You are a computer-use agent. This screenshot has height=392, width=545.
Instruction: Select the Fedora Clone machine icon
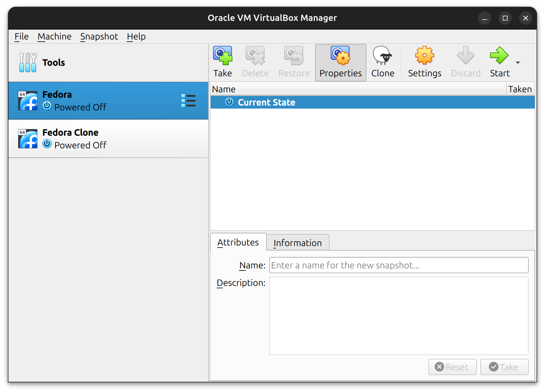click(x=27, y=138)
